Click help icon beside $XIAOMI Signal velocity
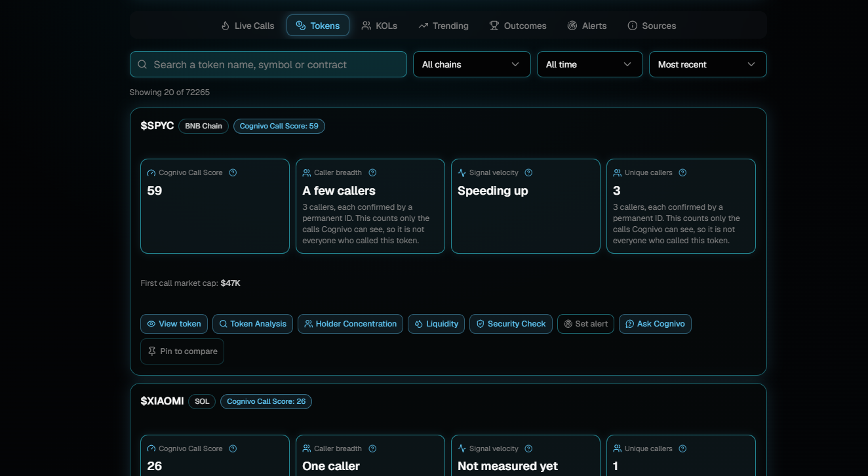868x476 pixels. tap(528, 448)
